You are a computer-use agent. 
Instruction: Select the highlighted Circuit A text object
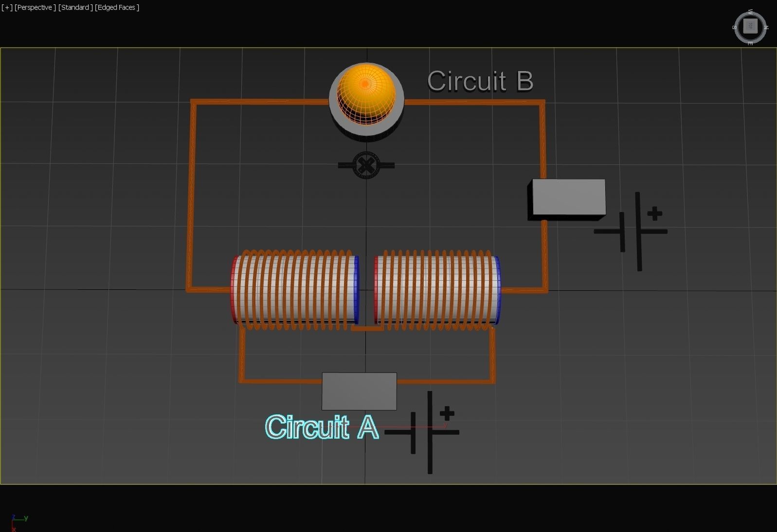[322, 427]
